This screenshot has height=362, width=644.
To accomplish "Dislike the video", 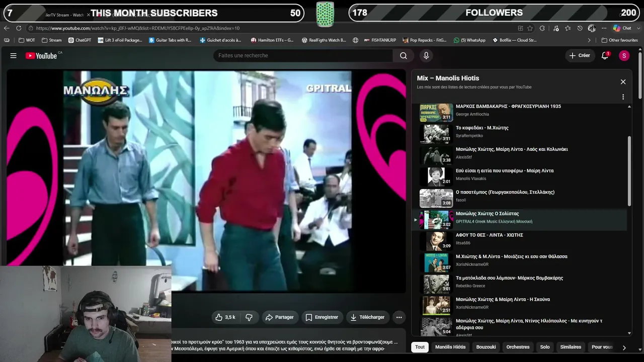I will pos(249,317).
